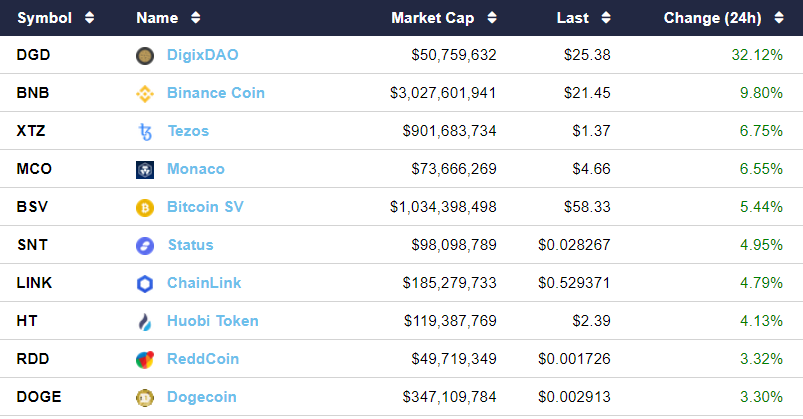Open the Binance Coin link

click(x=215, y=93)
